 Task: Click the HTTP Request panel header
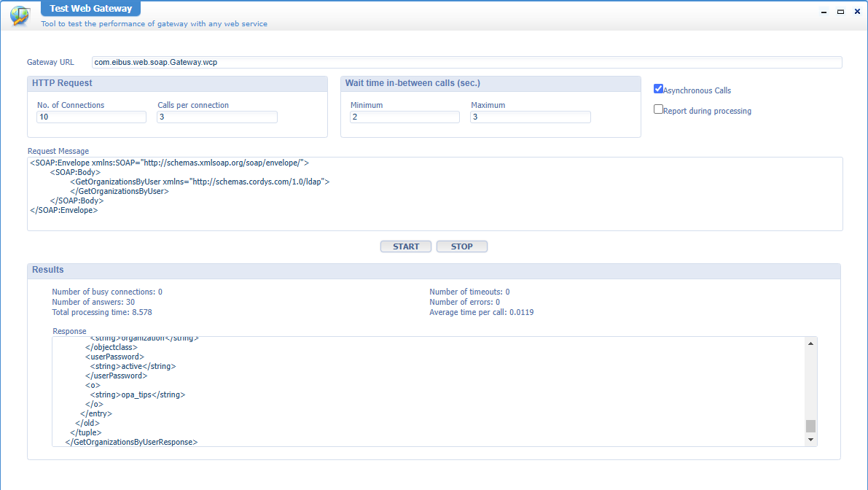[x=61, y=83]
